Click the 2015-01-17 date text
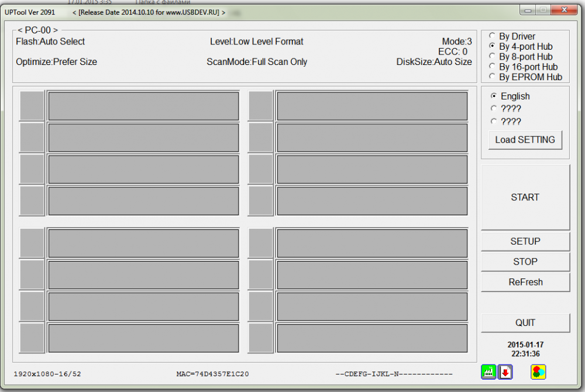 525,345
